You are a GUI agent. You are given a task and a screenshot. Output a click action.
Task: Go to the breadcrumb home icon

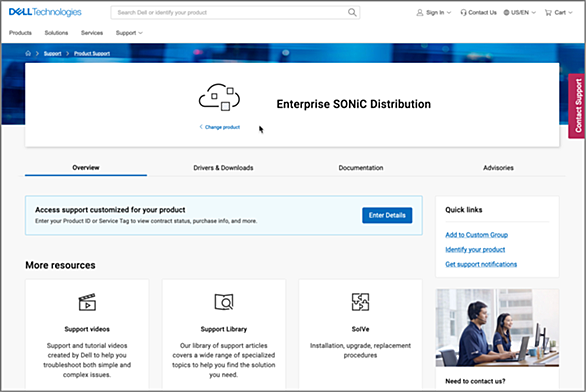click(28, 53)
